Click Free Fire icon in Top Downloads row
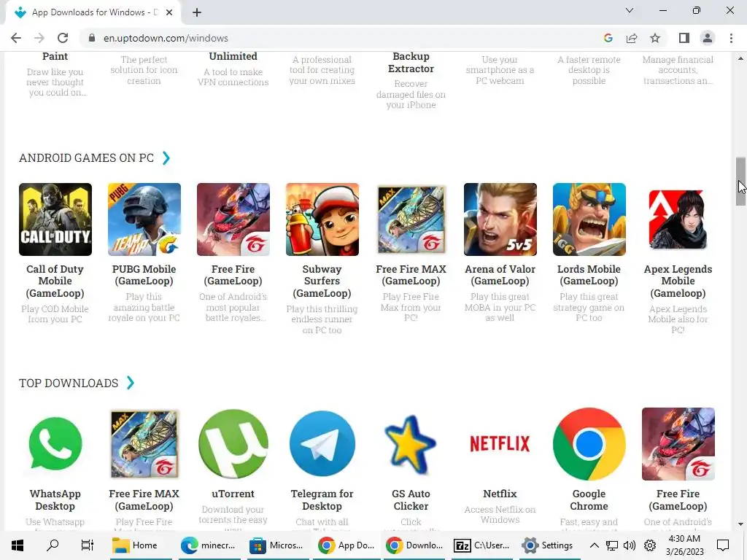The width and height of the screenshot is (747, 560). tap(678, 444)
